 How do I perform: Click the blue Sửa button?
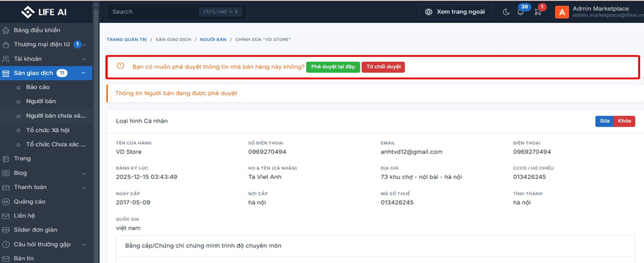(605, 121)
